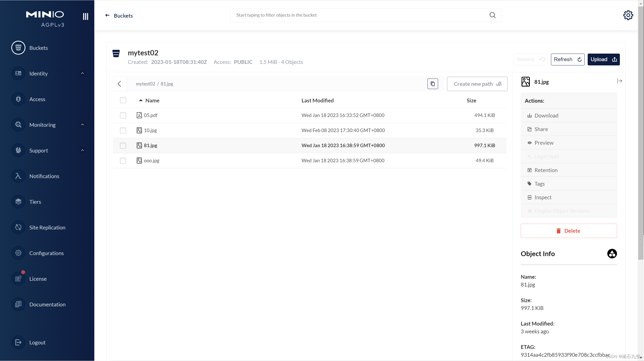Click the Object Info round icon
Viewport: 644px width, 361px height.
[x=612, y=254]
